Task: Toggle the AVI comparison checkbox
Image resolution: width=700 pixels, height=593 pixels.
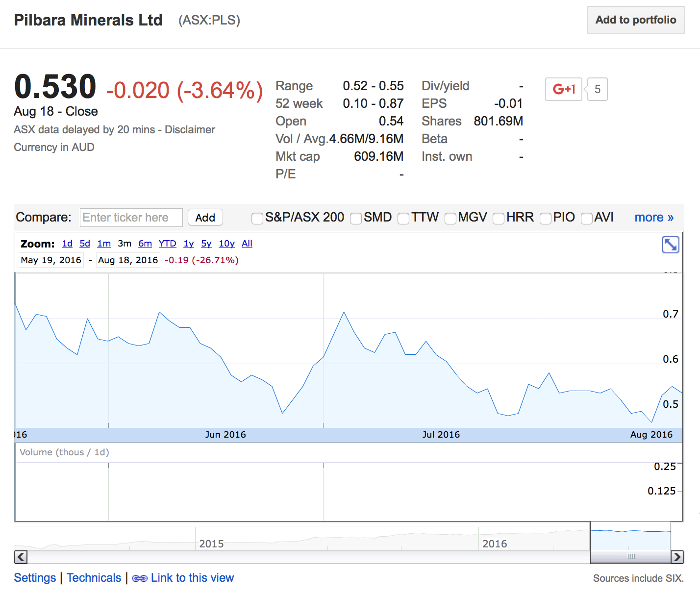Action: (x=586, y=218)
